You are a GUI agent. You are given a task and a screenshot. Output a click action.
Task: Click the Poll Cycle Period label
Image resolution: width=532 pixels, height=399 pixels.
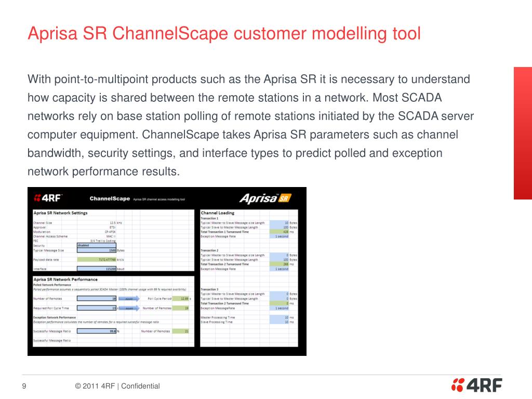coord(159,299)
